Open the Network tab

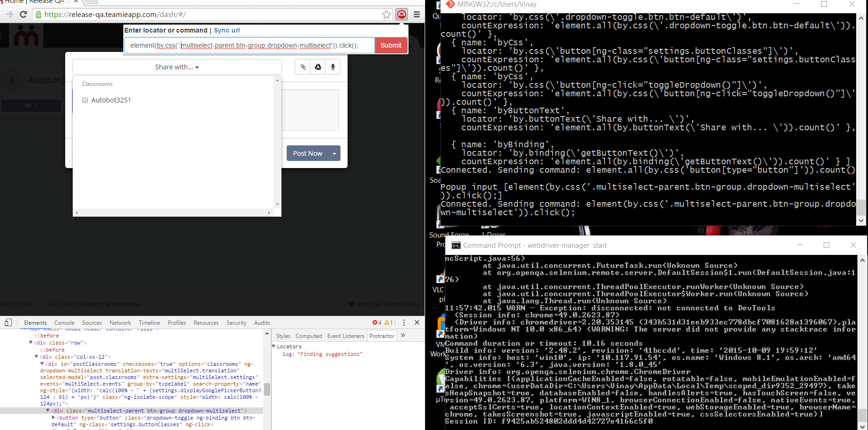pyautogui.click(x=120, y=323)
